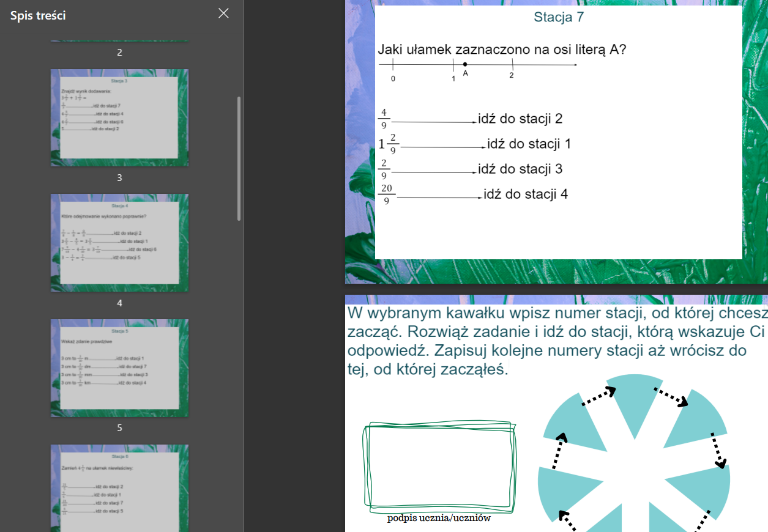Choose answer 'idź do stacji 1'
Viewport: 768px width, 532px height.
[529, 144]
